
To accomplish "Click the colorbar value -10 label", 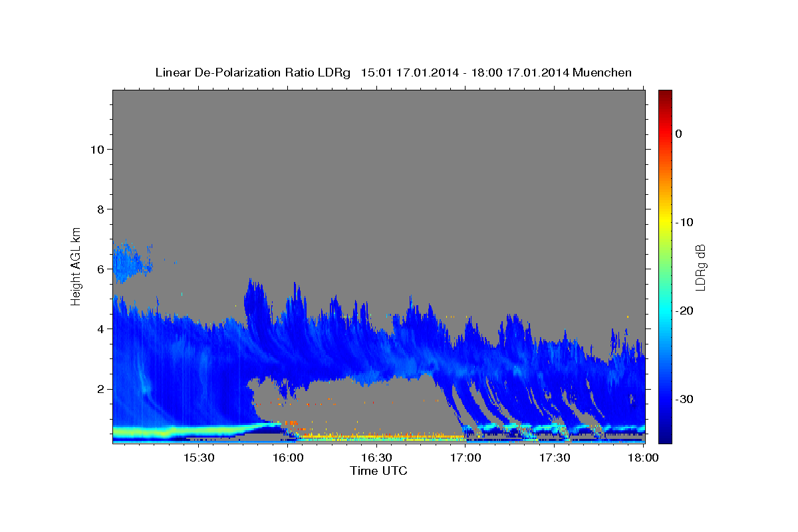I will pos(684,222).
